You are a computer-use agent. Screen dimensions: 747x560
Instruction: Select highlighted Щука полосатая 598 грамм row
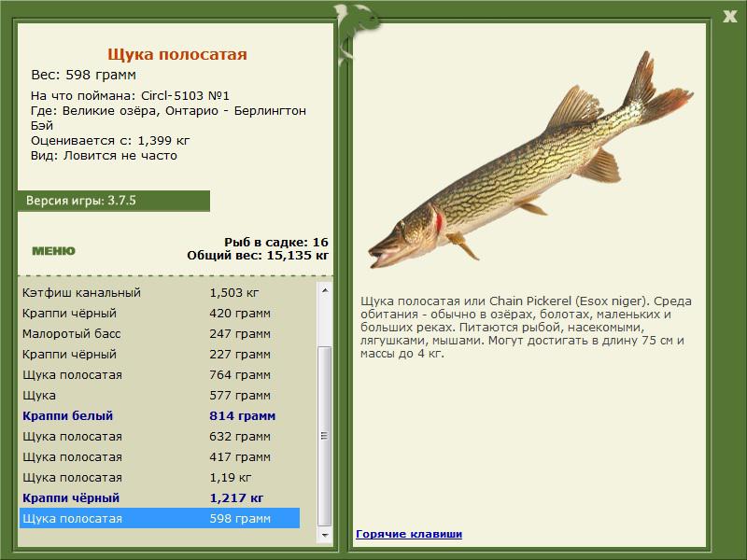click(160, 518)
